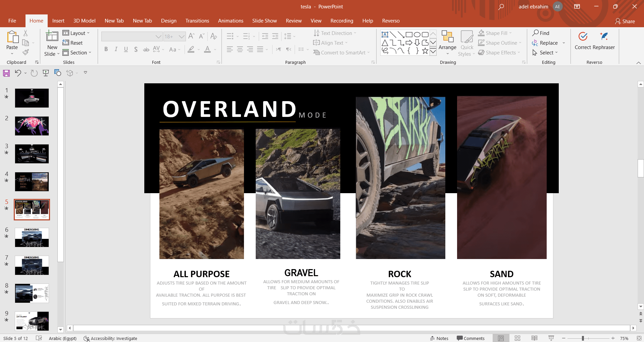Center align the text
Image resolution: width=644 pixels, height=342 pixels.
click(x=240, y=49)
